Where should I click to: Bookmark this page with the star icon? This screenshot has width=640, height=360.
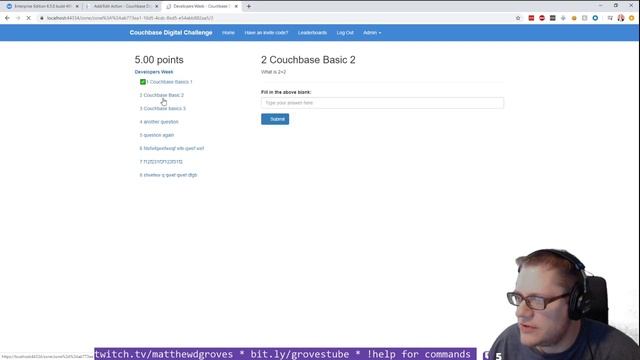tap(518, 18)
